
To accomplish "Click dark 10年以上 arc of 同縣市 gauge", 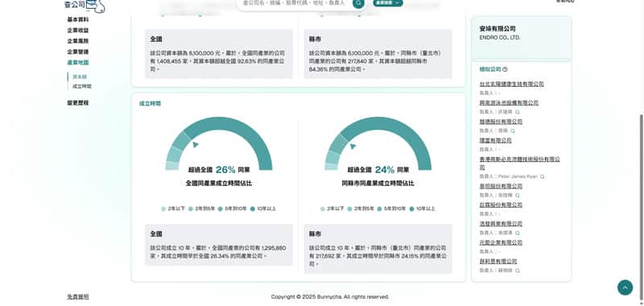I will tap(402, 130).
